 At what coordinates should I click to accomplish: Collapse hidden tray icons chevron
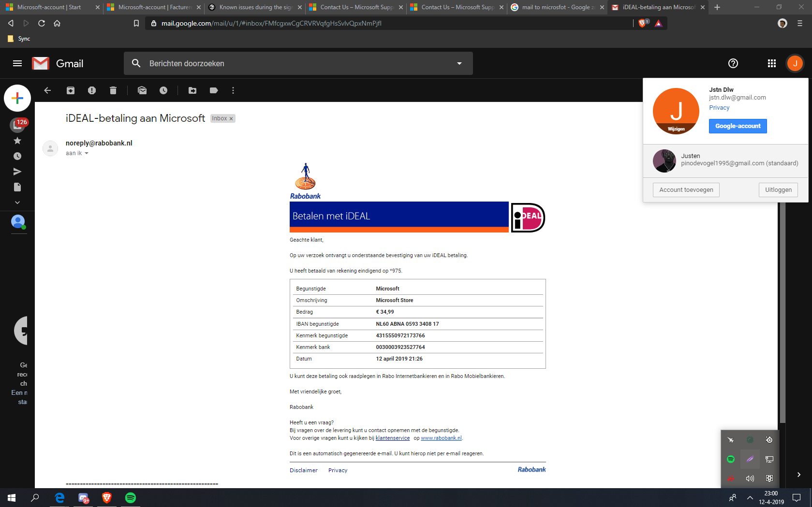point(750,498)
